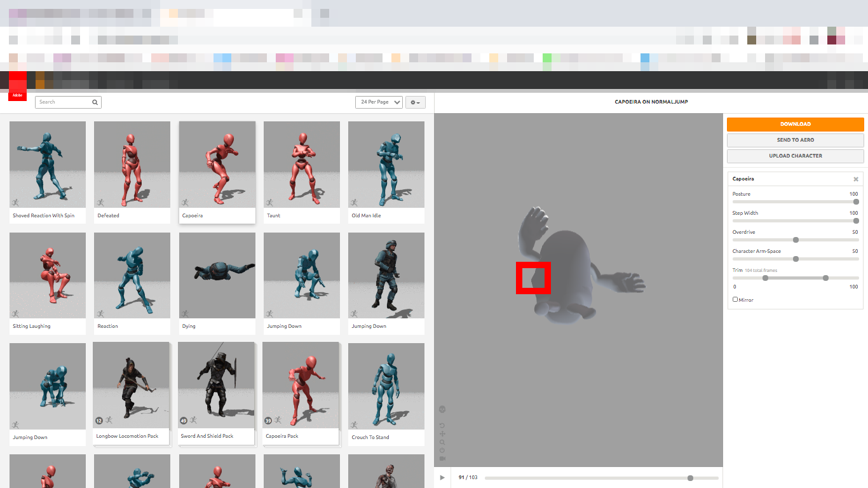The image size is (868, 488).
Task: Click Send to Aero button
Action: click(x=796, y=140)
